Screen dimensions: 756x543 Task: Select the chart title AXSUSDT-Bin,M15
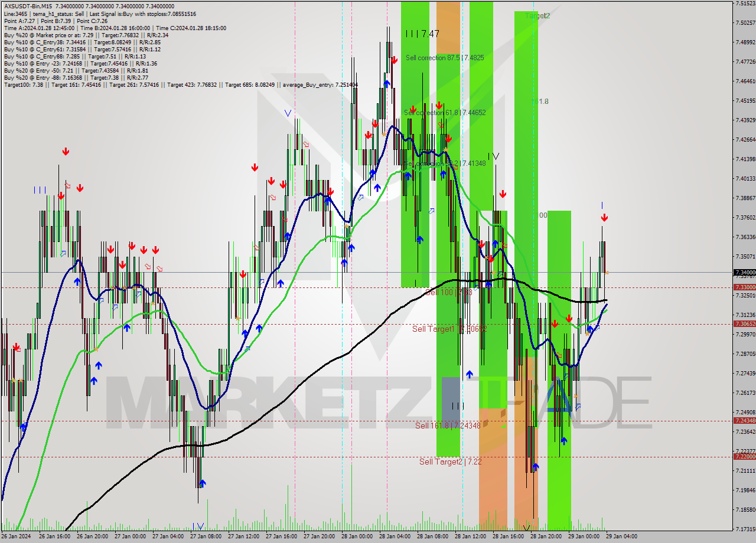[x=28, y=6]
